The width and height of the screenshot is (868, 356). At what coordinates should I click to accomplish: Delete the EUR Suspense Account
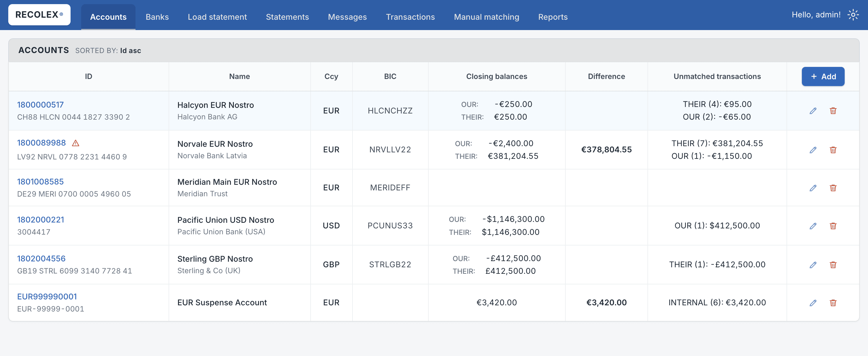833,303
